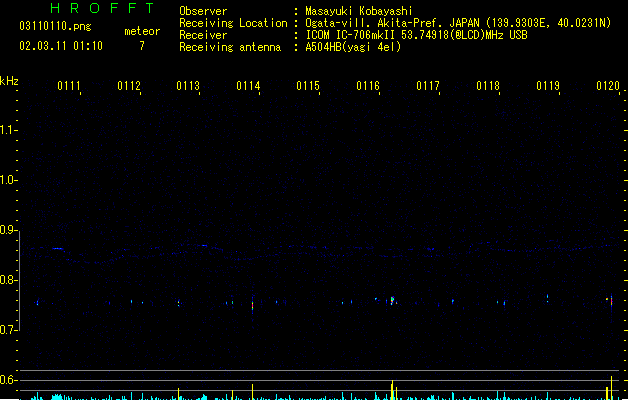This screenshot has height=400, width=629.
Task: Click the 0.6 kHz axis label
Action: click(x=8, y=380)
